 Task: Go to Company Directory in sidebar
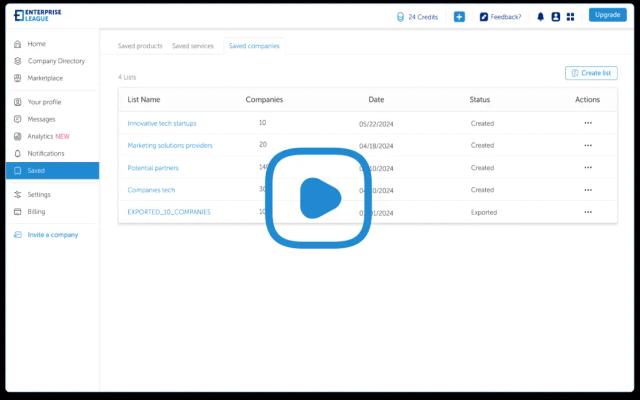tap(56, 61)
